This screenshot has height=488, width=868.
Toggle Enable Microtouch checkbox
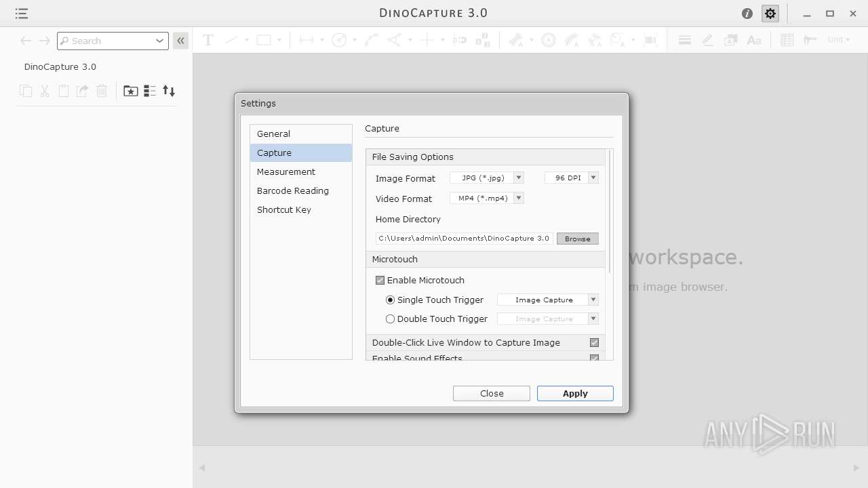tap(380, 280)
